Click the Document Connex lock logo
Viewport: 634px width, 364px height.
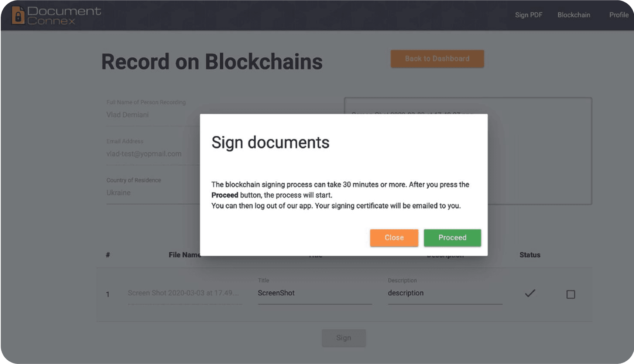click(x=18, y=15)
